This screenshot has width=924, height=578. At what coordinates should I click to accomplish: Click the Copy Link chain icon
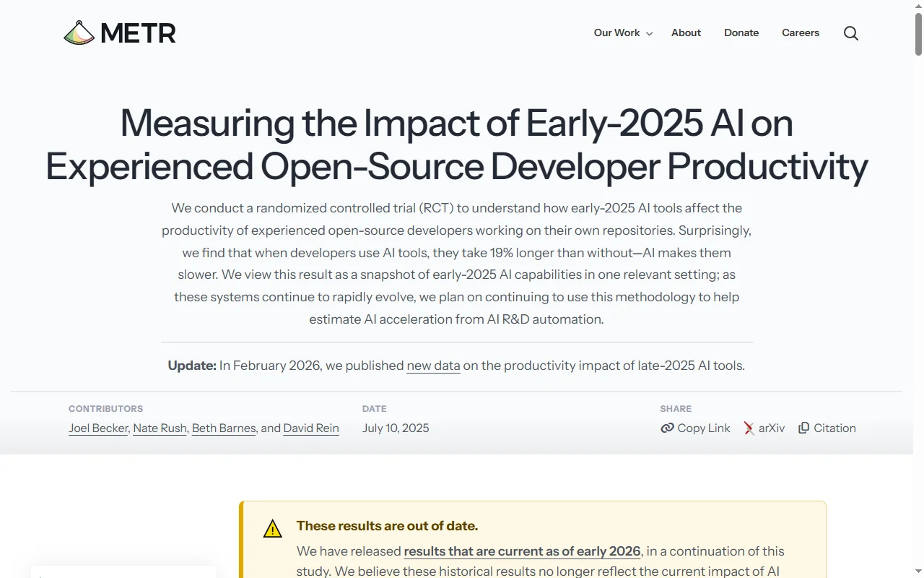point(667,428)
